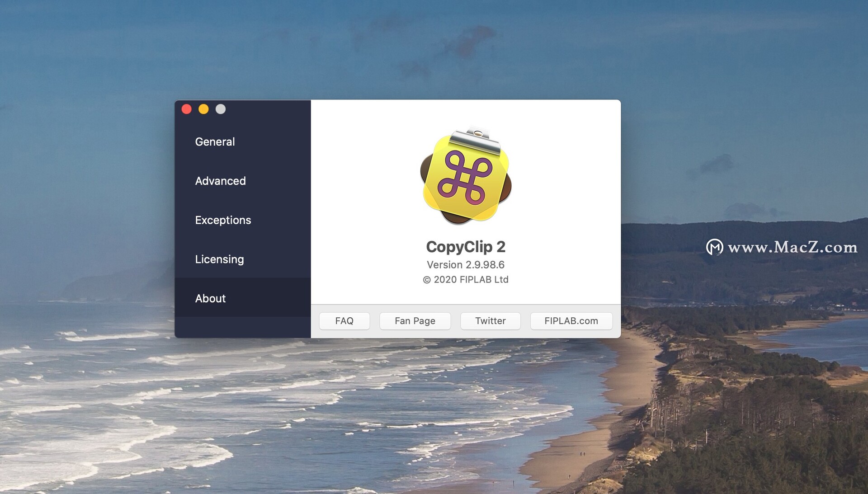This screenshot has width=868, height=494.
Task: Click the CopyClip 2 app icon
Action: [466, 176]
